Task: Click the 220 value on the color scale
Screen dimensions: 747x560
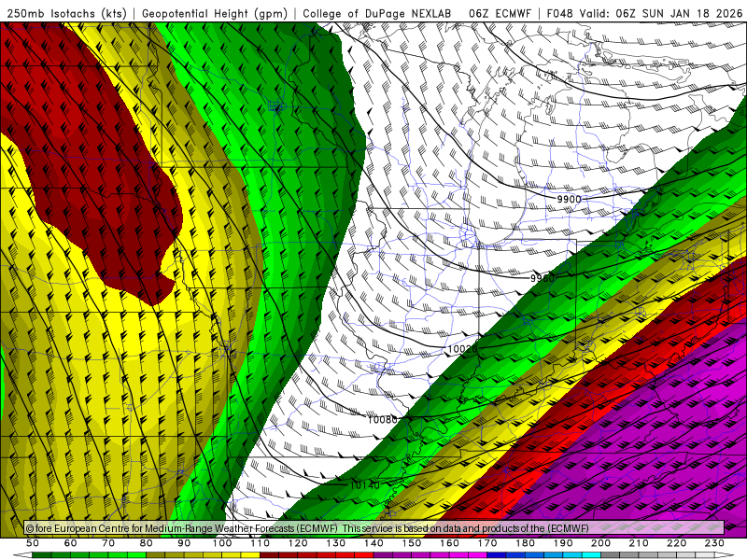Action: coord(676,543)
